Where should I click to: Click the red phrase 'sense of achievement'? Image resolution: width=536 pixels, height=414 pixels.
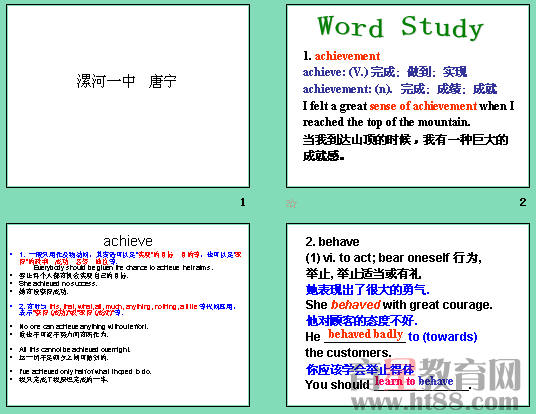[x=423, y=106]
